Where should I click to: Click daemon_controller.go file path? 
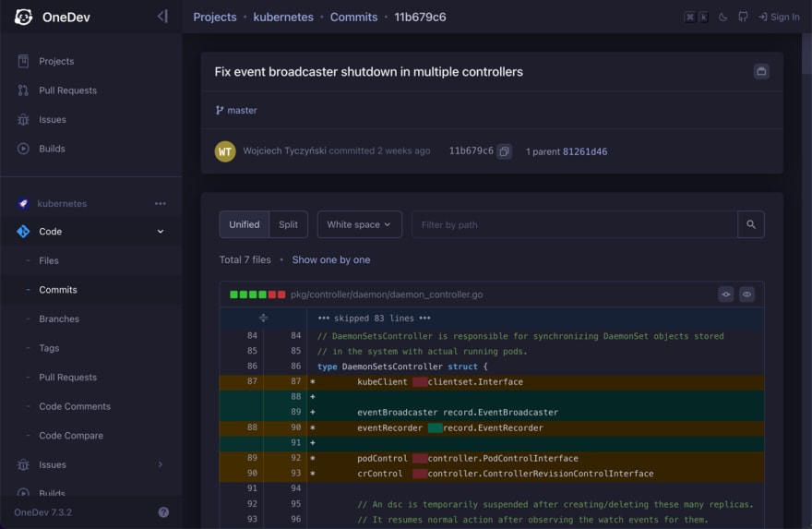(387, 295)
